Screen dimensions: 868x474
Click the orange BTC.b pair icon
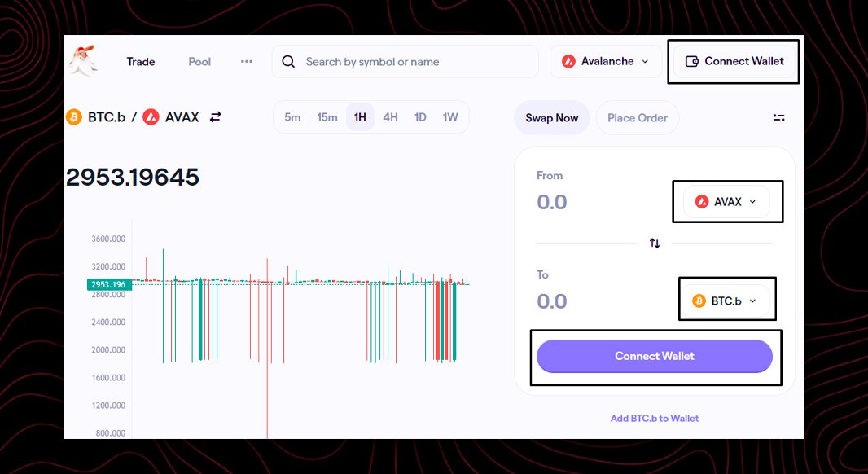tap(73, 116)
